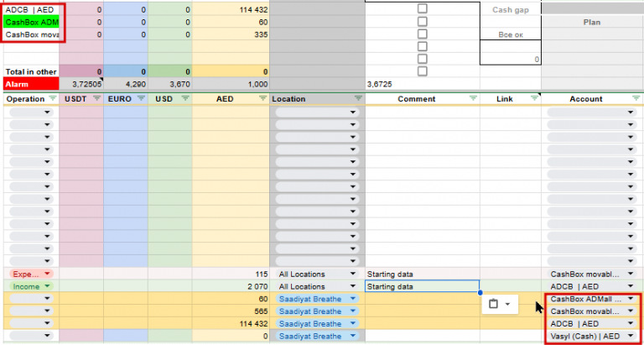
Task: Open the USDT column filter icon
Action: pyautogui.click(x=96, y=99)
